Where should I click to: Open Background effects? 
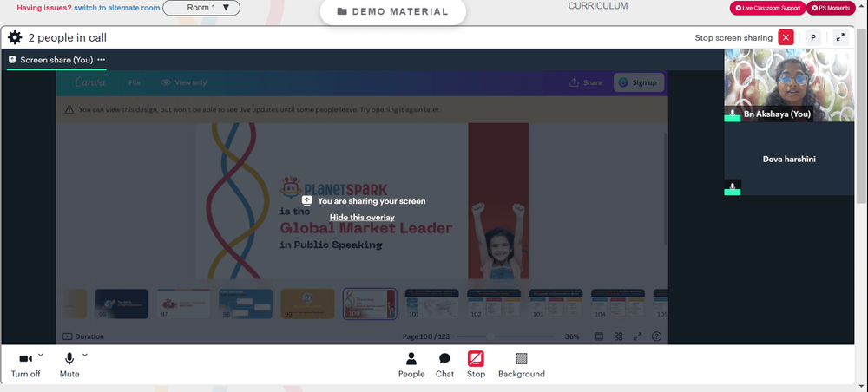(522, 365)
